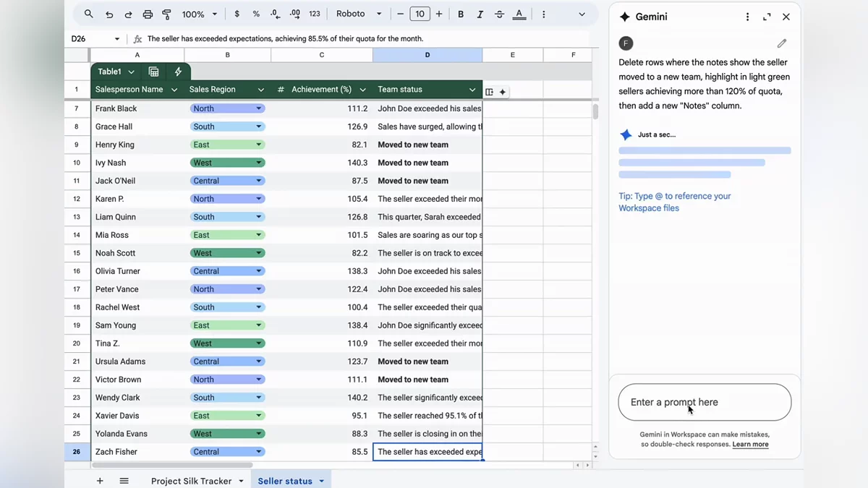
Task: Click the Learn more link
Action: coord(750,445)
